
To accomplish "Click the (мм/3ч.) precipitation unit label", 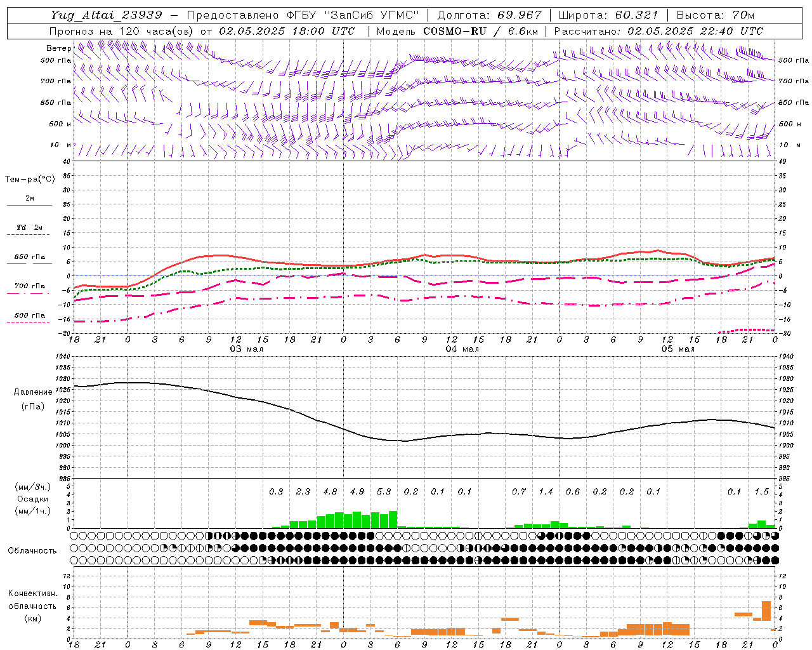I will (x=33, y=487).
